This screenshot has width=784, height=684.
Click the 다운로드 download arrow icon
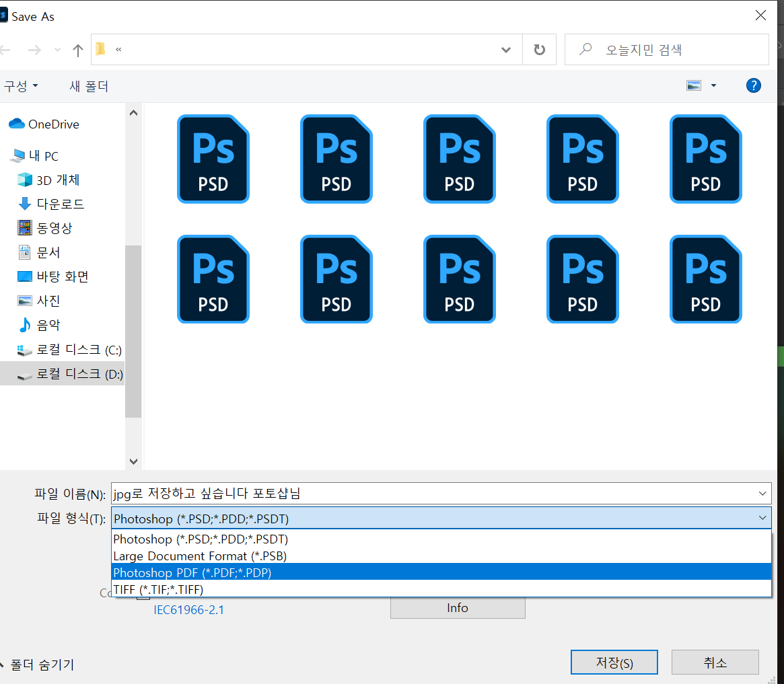point(24,203)
